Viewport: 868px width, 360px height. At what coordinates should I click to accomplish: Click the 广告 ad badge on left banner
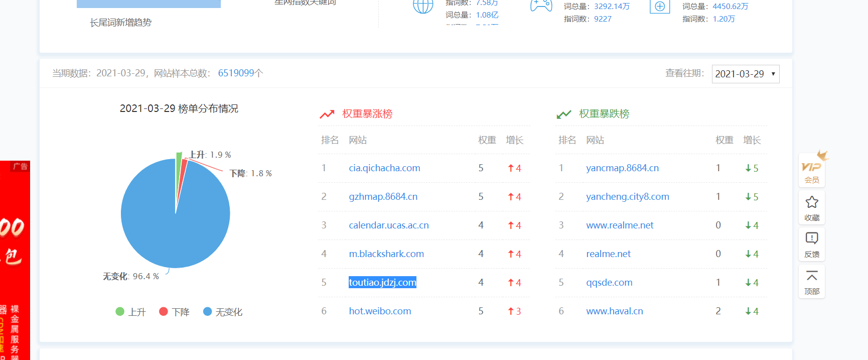[x=20, y=166]
